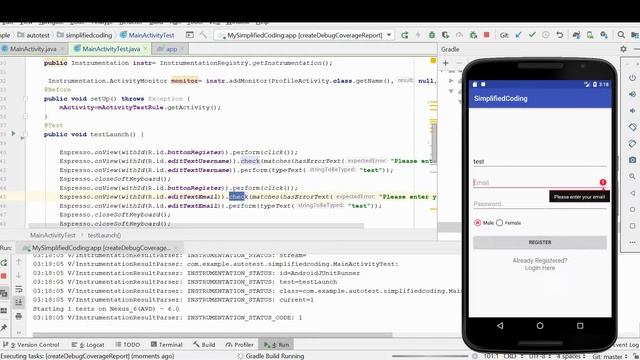Click Login Here link on phone

540,268
